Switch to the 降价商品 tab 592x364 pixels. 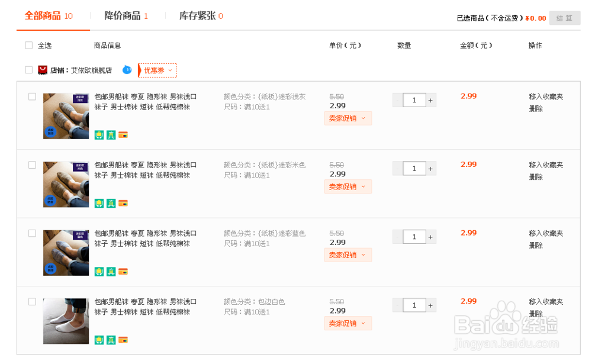[126, 16]
